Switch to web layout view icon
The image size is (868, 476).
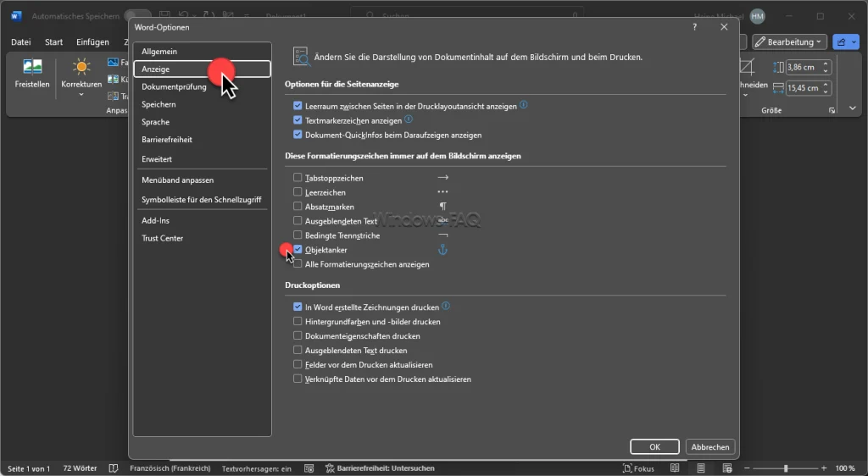(x=727, y=468)
